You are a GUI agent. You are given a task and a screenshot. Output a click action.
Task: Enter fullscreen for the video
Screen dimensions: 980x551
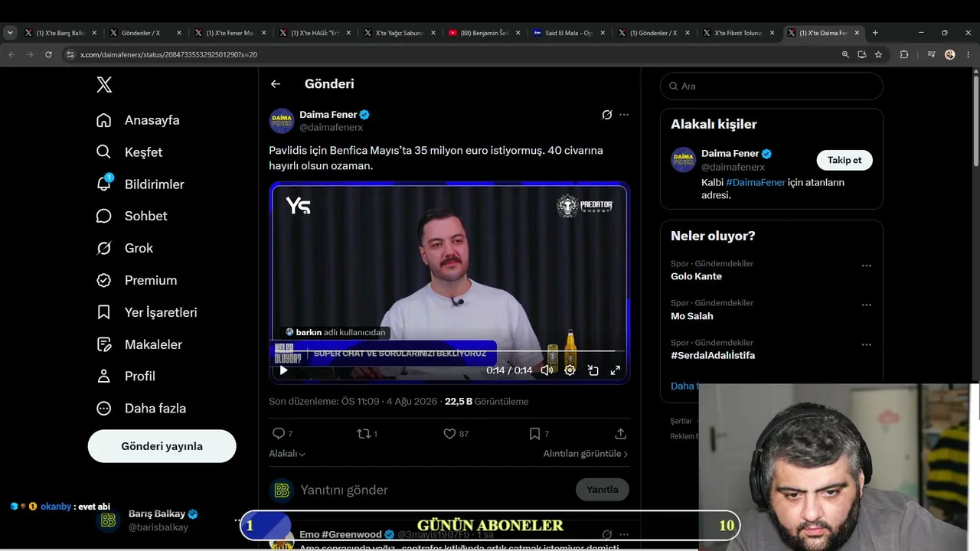615,370
